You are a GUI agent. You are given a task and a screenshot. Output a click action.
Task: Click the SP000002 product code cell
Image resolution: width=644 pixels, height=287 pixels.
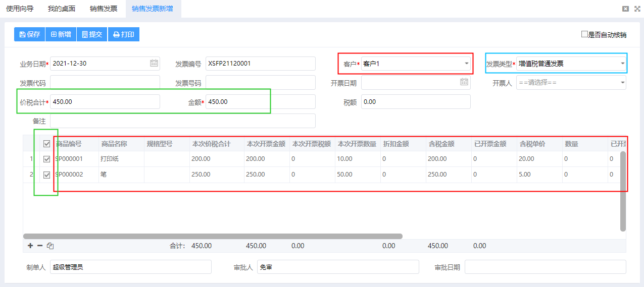pyautogui.click(x=76, y=175)
